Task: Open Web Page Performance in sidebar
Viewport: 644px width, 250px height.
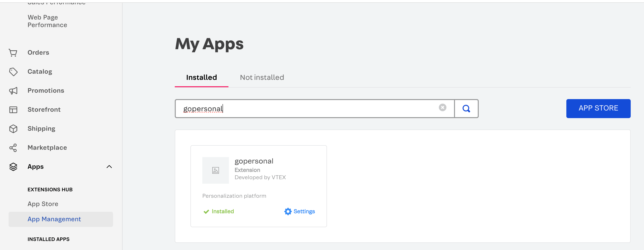Action: (x=47, y=21)
